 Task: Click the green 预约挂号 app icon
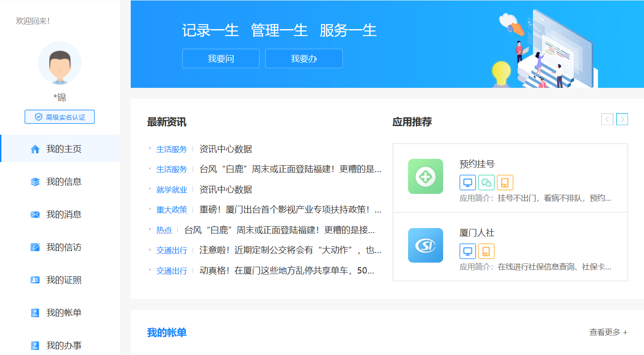click(425, 176)
